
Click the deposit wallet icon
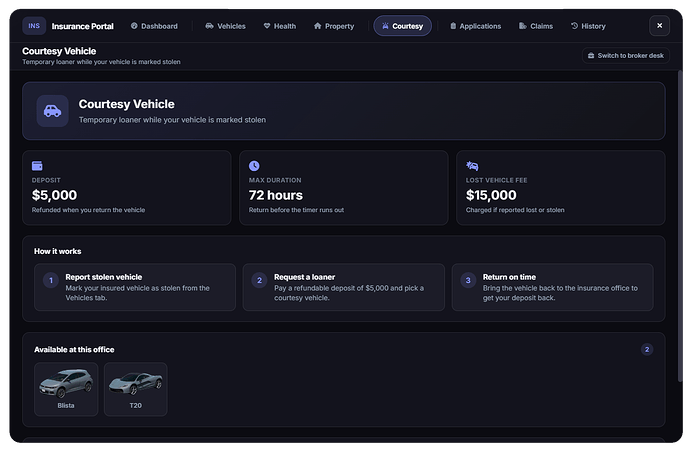[x=37, y=166]
